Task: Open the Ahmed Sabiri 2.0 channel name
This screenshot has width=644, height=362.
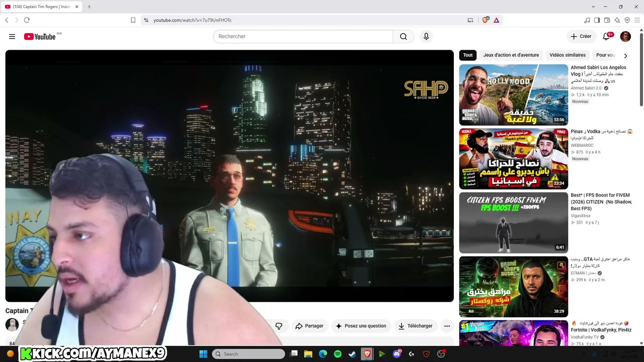Action: 586,88
